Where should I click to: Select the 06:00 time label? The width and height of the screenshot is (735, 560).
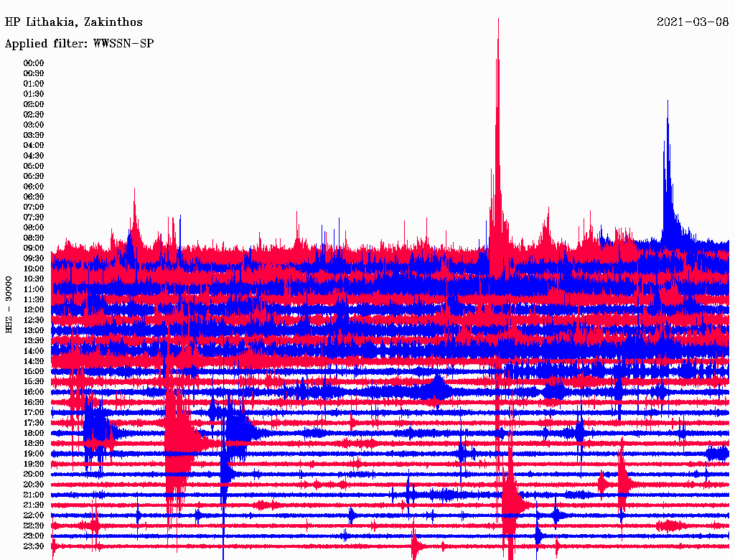point(34,187)
